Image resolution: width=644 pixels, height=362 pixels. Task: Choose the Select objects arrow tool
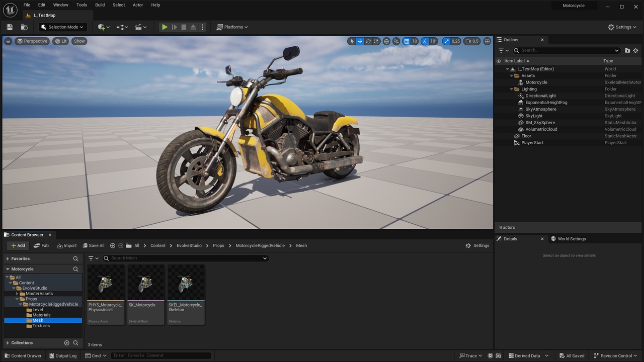352,41
